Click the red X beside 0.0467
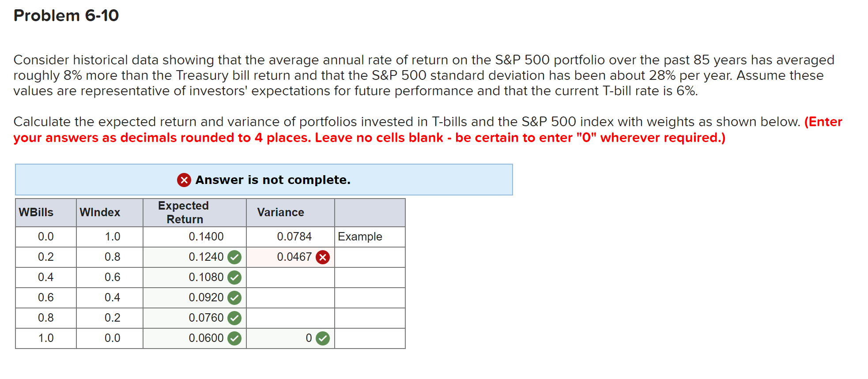Viewport: 868px width, 379px height. click(x=322, y=257)
